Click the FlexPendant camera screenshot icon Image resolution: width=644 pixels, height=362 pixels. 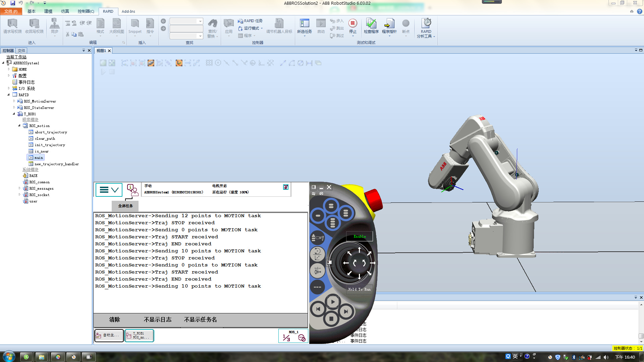tap(321, 193)
